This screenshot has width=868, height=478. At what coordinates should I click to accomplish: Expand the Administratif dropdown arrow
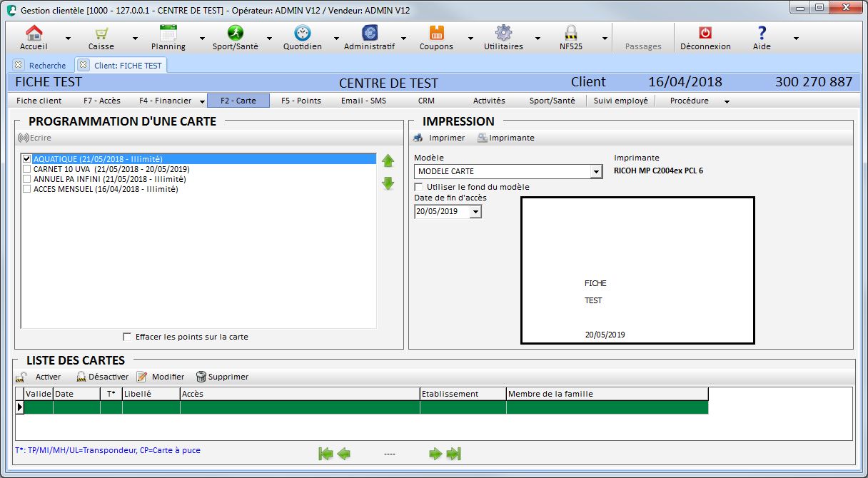click(x=403, y=39)
